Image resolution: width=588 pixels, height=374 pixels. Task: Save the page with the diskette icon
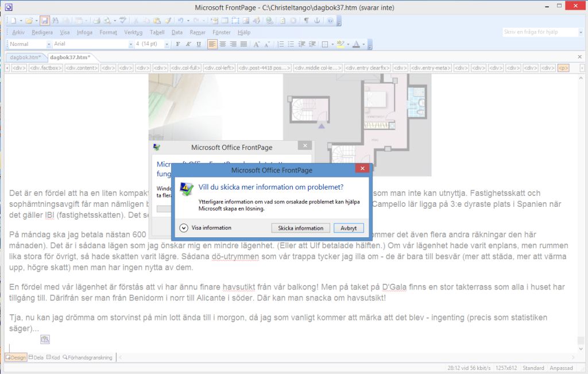45,20
